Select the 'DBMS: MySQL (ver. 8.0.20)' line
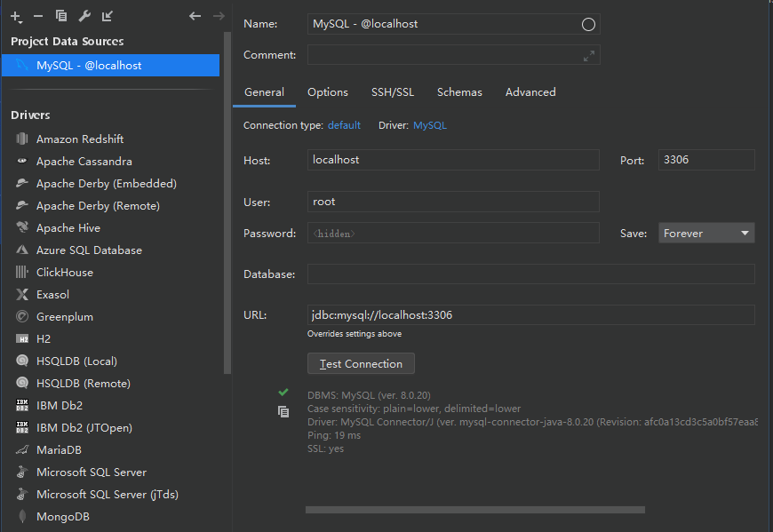 point(369,395)
